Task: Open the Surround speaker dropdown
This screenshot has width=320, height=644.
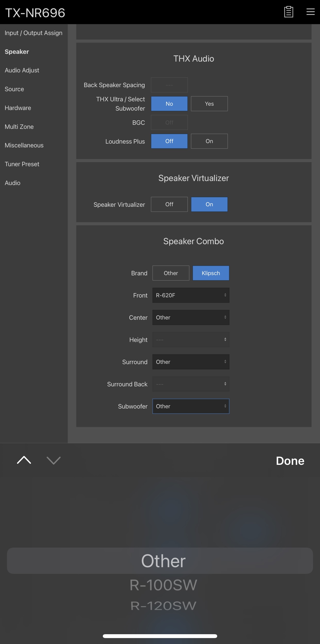Action: click(x=191, y=362)
